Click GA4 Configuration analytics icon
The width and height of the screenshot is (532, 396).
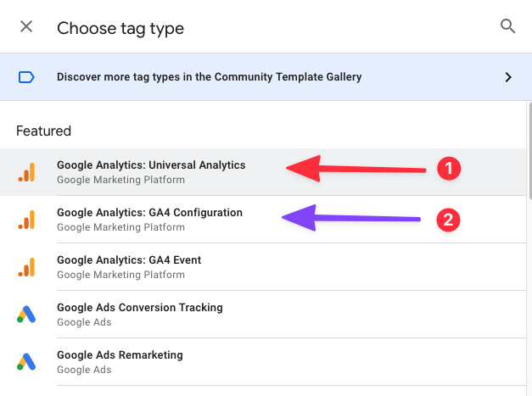tap(27, 220)
